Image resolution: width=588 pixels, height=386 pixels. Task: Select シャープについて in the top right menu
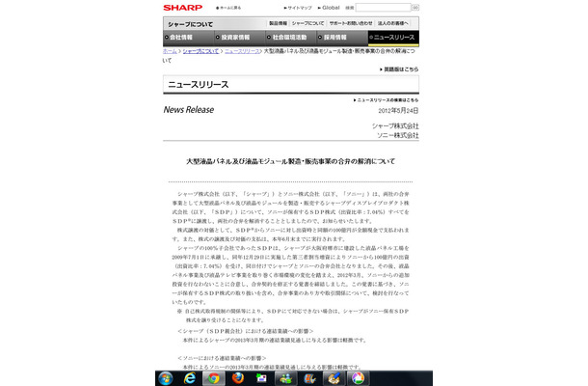307,23
